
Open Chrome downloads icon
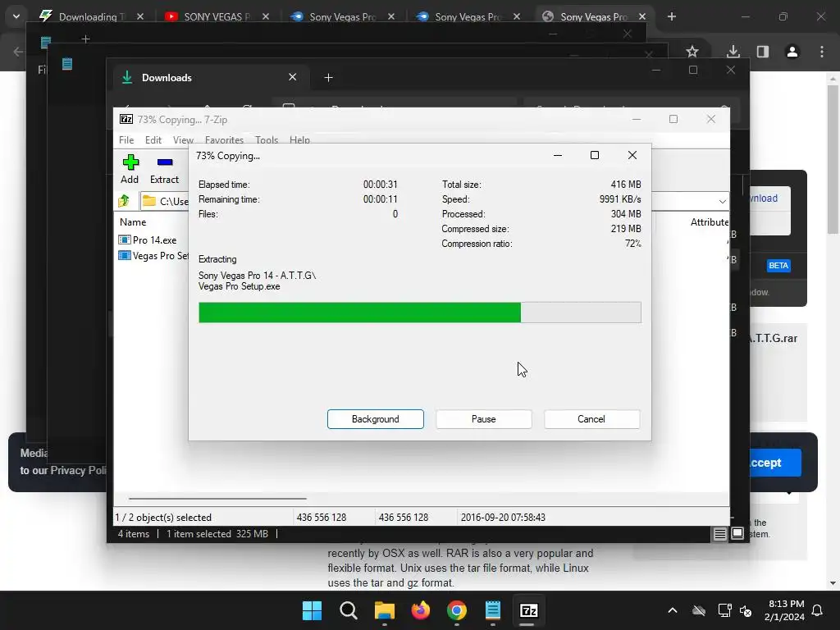[x=733, y=52]
